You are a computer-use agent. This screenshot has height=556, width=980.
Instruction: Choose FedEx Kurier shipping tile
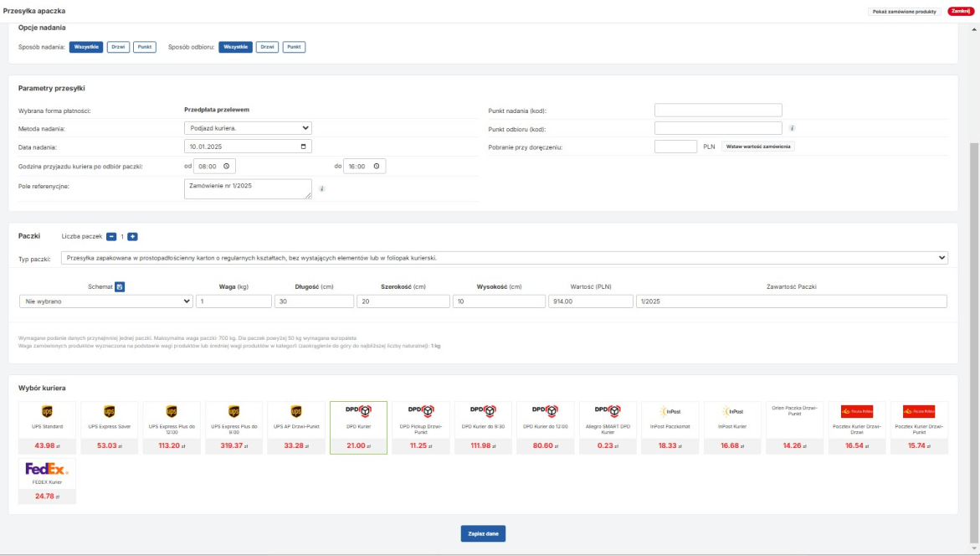pos(47,480)
